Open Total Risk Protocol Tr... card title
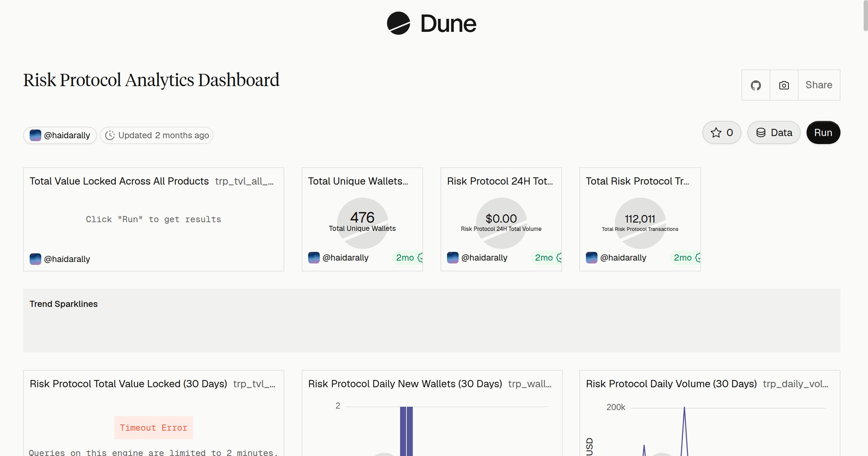 638,181
